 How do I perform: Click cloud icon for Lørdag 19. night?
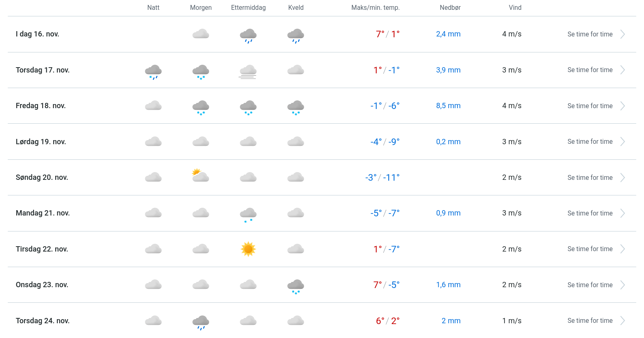[153, 142]
